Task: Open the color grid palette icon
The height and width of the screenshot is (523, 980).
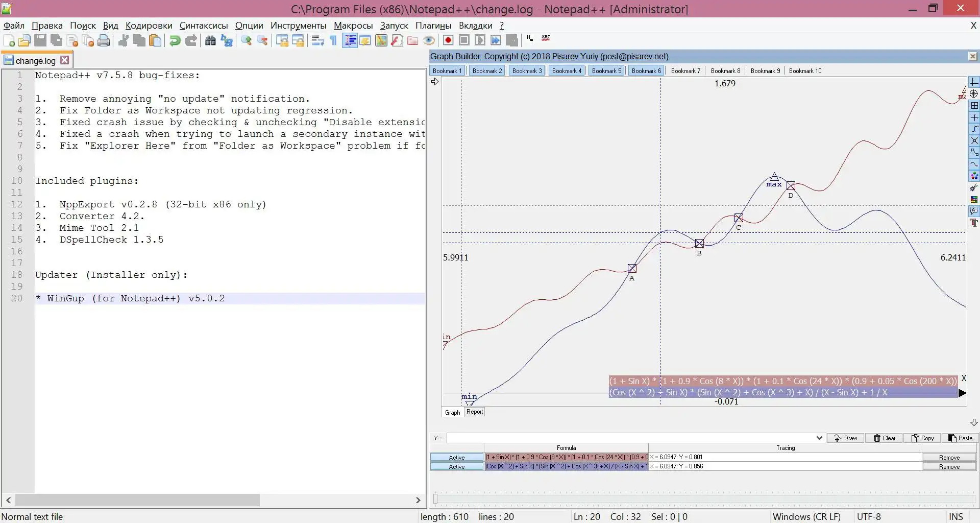Action: [x=974, y=199]
